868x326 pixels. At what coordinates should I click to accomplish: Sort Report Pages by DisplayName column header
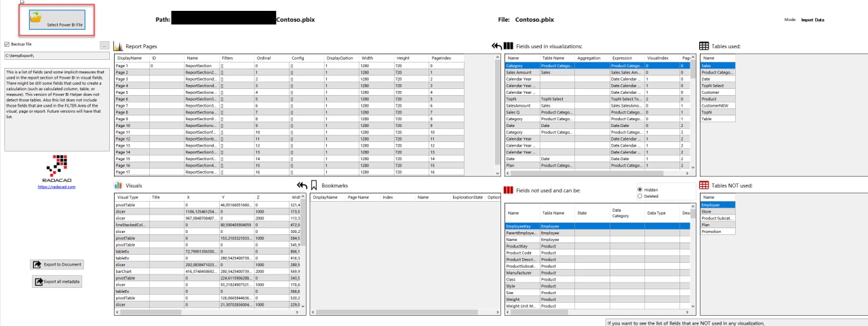pyautogui.click(x=132, y=58)
